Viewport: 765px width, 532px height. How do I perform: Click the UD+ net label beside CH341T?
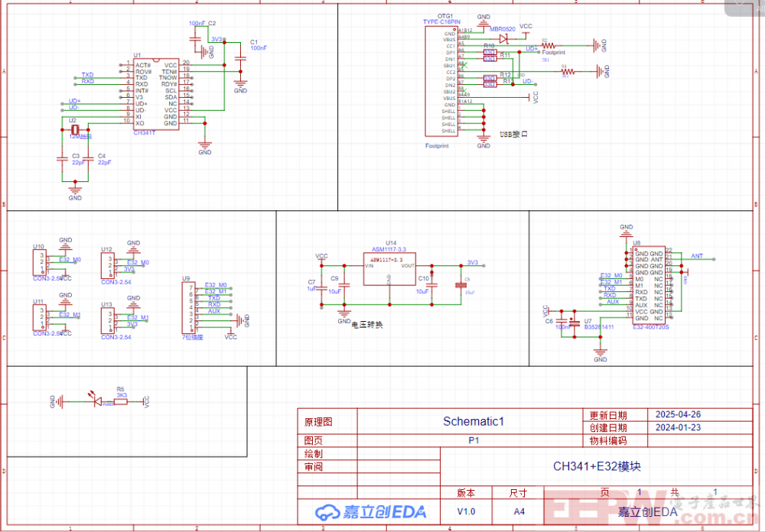[x=74, y=101]
